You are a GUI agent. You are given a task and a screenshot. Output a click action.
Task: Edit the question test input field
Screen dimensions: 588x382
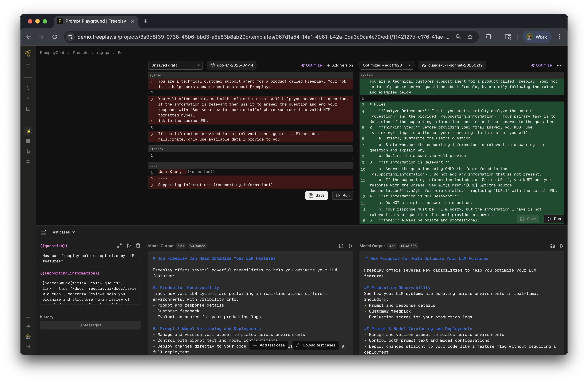pyautogui.click(x=90, y=259)
